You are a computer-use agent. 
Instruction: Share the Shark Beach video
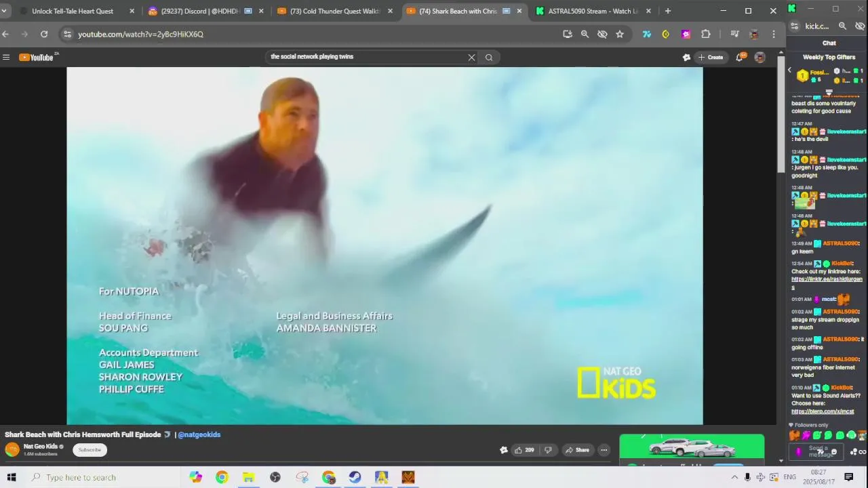578,450
